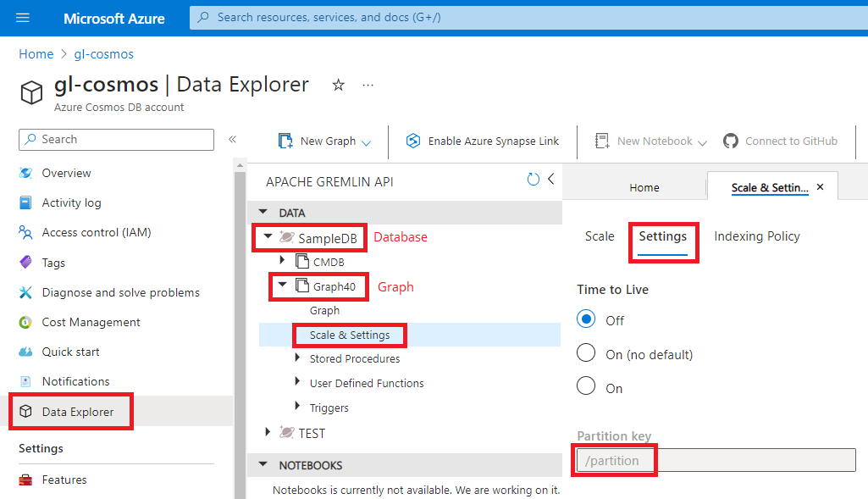Screen dimensions: 868x499
Task: Click the global search resources field
Action: (525, 18)
